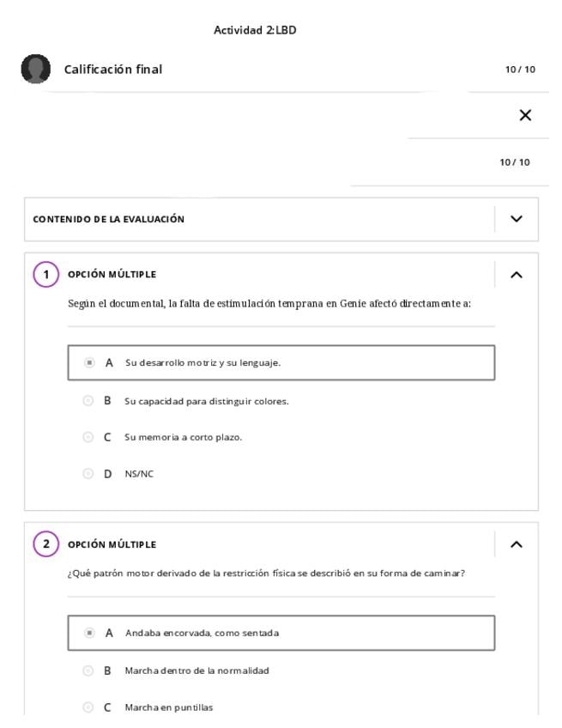Click the 10/10 score beside Calificación final
This screenshot has height=728, width=562.
coord(520,70)
